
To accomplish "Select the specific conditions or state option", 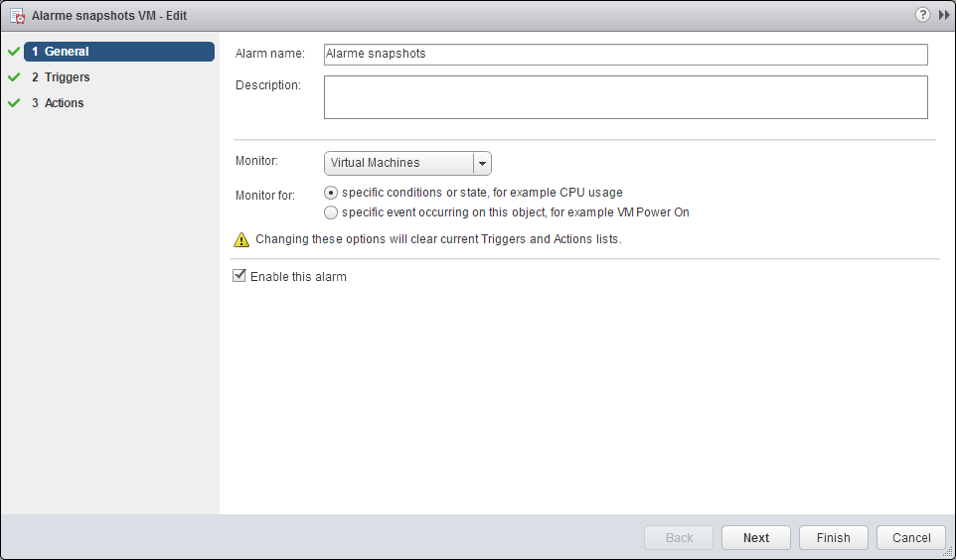I will [x=331, y=193].
